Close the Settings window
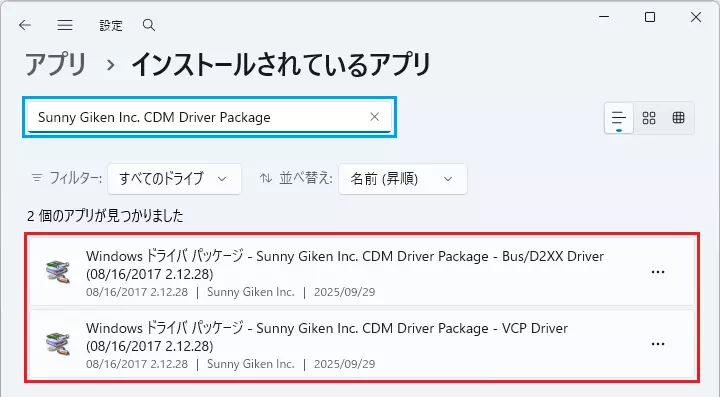 (696, 17)
